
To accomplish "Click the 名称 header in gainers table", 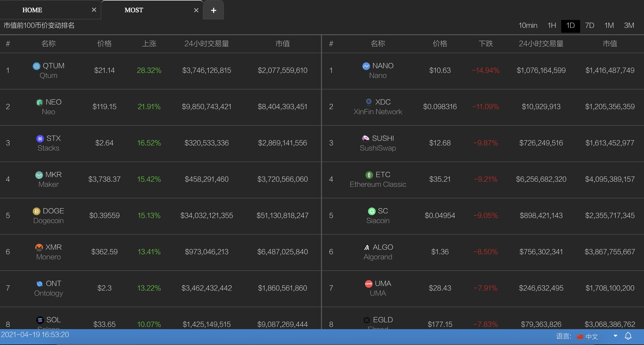I will 48,44.
